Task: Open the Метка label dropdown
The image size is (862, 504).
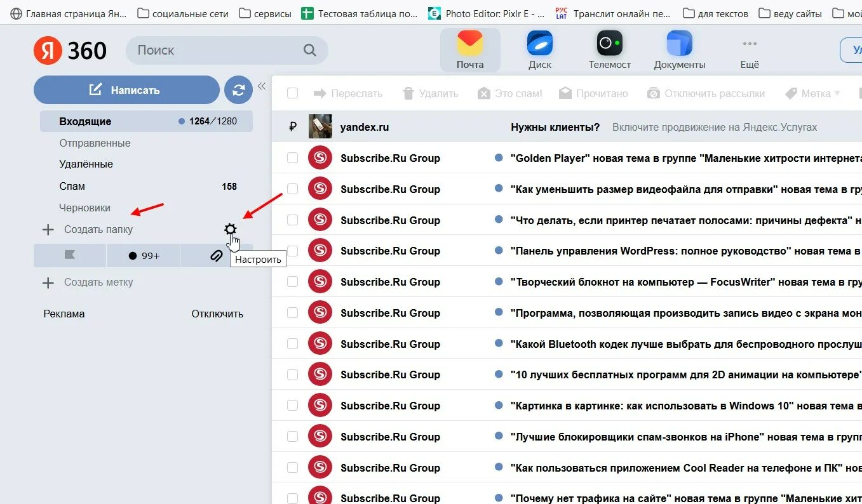Action: 812,93
